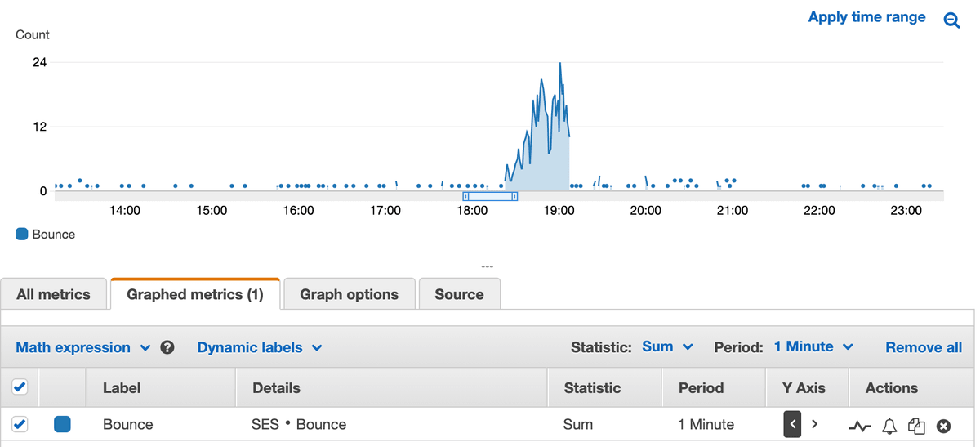The height and width of the screenshot is (447, 980).
Task: Remove the Bounce metric with X icon
Action: point(943,426)
